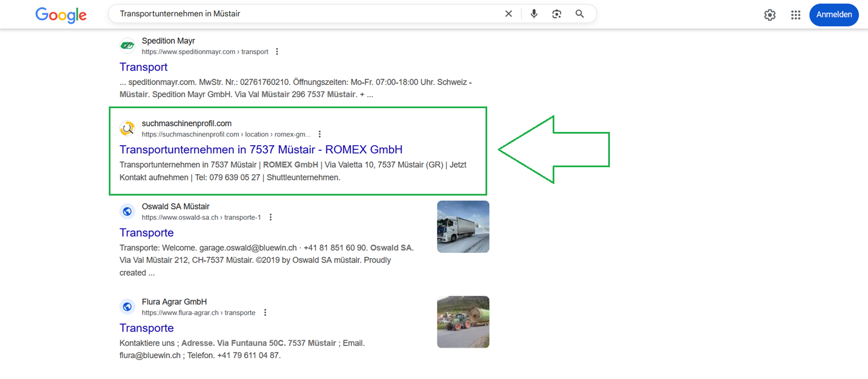The width and height of the screenshot is (868, 379).
Task: Click the Google logo
Action: point(61,14)
